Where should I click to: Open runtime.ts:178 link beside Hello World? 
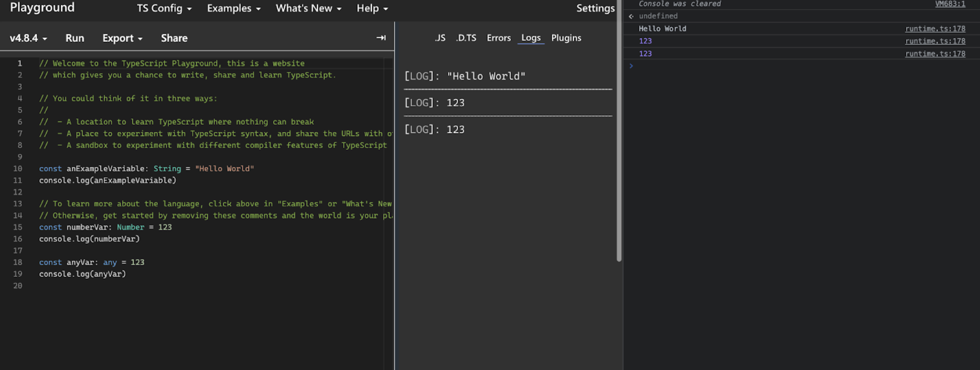935,29
